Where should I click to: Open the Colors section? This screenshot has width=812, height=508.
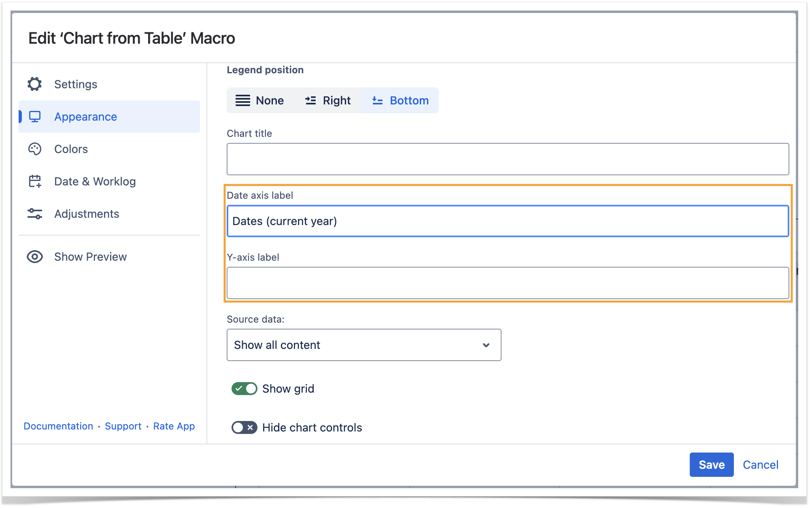[x=71, y=149]
